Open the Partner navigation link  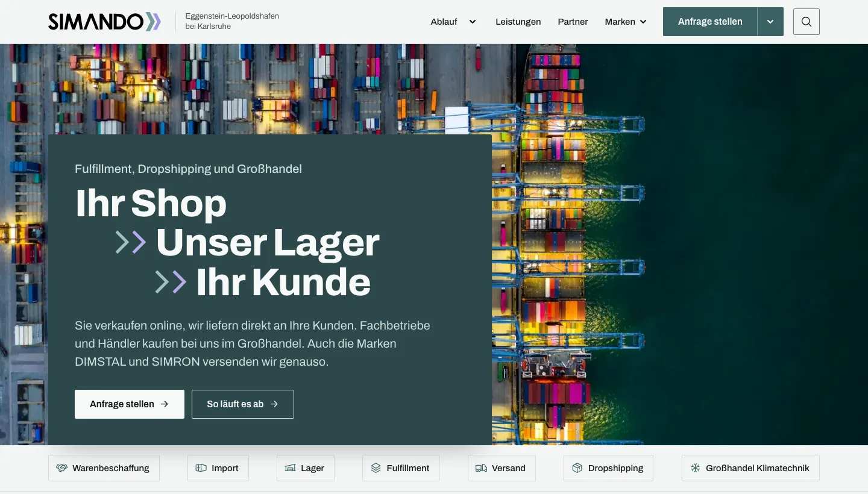pyautogui.click(x=573, y=22)
